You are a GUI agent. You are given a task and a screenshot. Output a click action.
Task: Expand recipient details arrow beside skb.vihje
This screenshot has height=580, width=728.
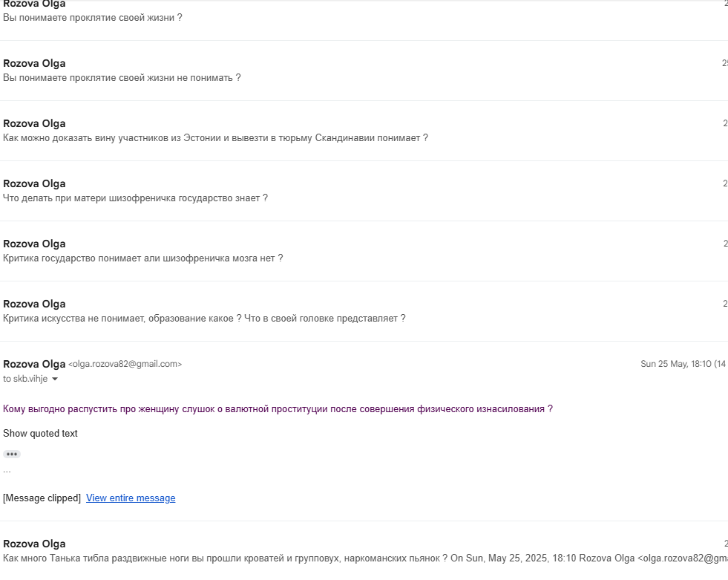[x=55, y=379]
